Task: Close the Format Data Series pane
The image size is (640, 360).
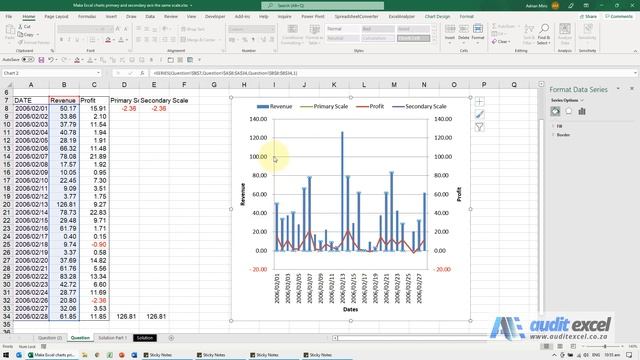Action: coord(632,89)
